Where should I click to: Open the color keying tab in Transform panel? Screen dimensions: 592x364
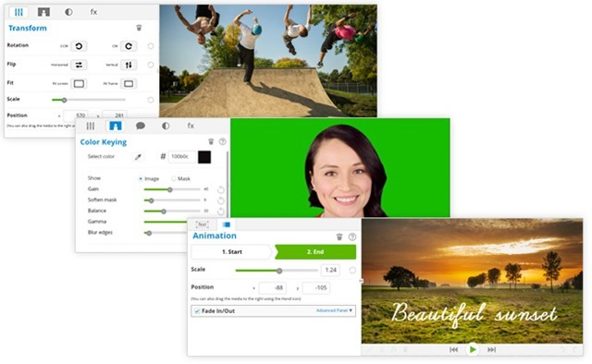pos(43,12)
